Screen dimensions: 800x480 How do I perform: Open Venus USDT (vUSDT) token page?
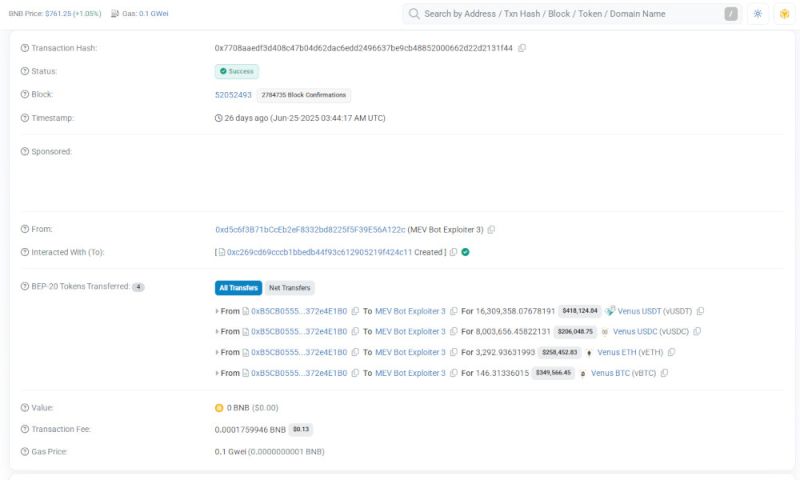click(x=655, y=311)
